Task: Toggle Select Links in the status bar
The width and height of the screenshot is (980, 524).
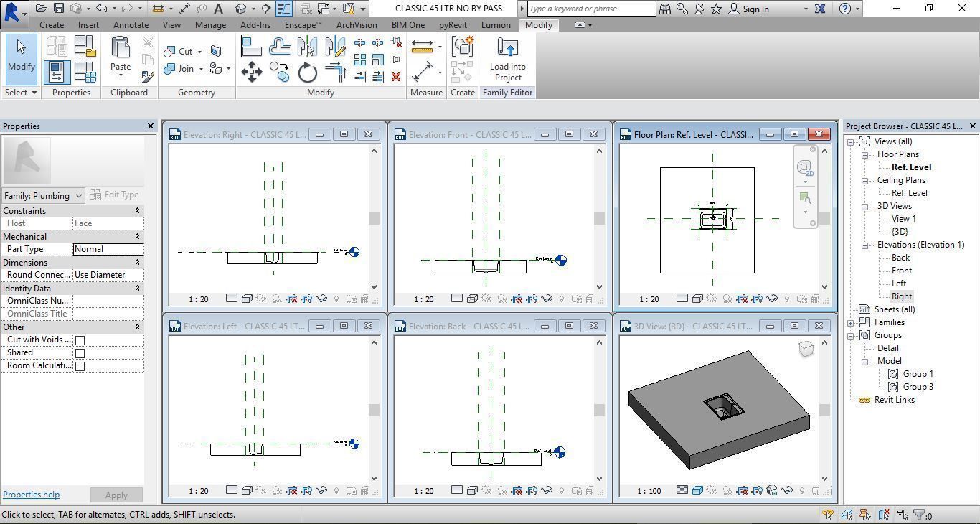Action: (828, 515)
